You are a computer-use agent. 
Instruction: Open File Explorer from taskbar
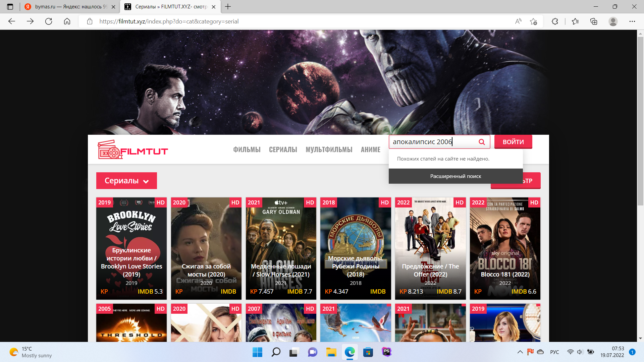331,352
